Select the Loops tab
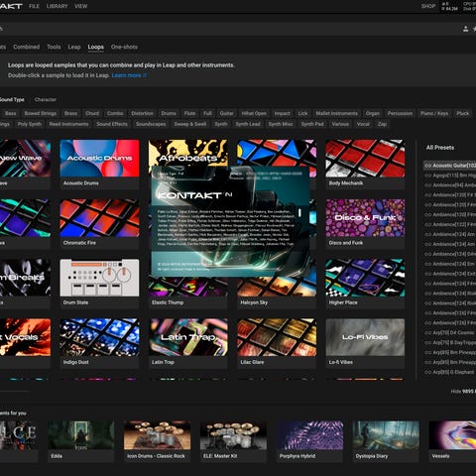This screenshot has width=476, height=476. click(x=96, y=47)
